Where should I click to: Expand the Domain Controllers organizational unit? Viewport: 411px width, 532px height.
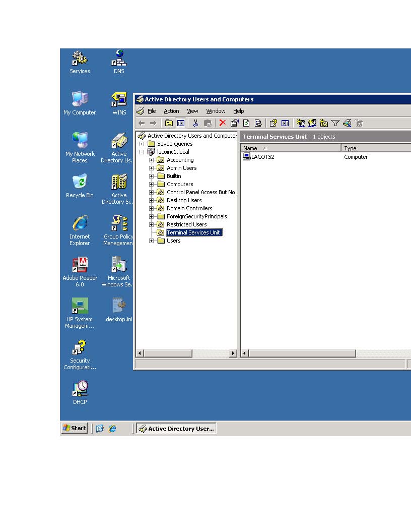(x=152, y=208)
